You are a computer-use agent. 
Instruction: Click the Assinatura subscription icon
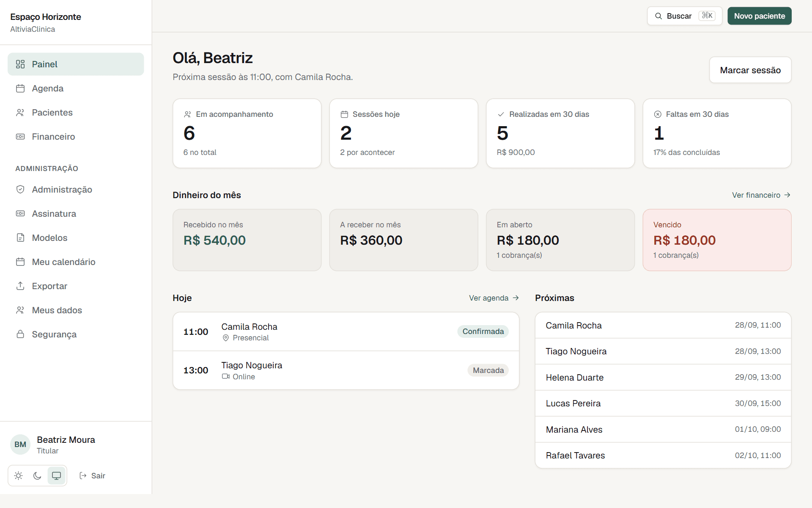coord(20,214)
